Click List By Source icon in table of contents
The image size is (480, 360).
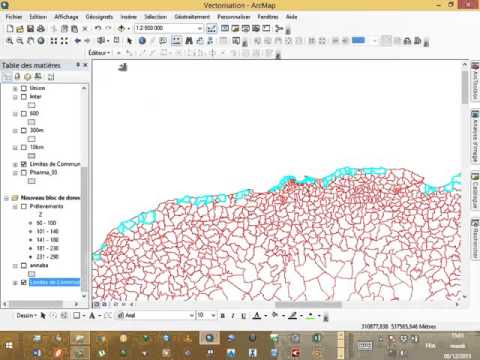17,77
